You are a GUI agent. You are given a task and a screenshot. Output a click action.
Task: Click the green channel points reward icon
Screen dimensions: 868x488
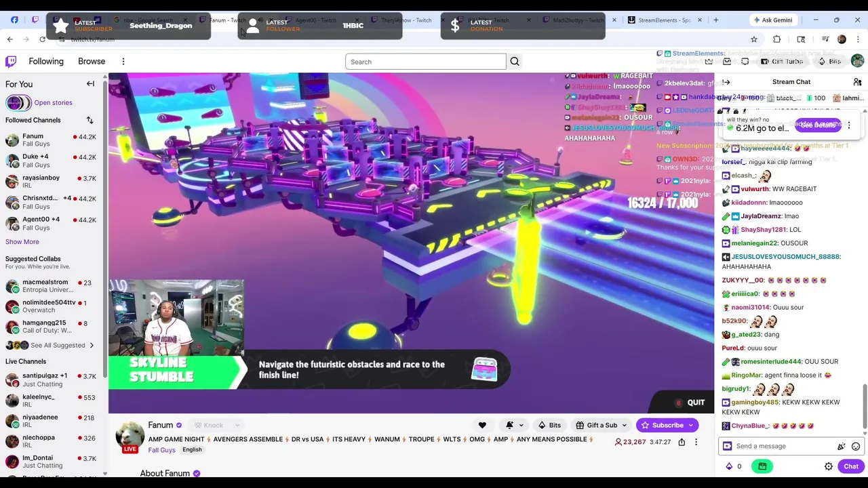[x=762, y=466]
